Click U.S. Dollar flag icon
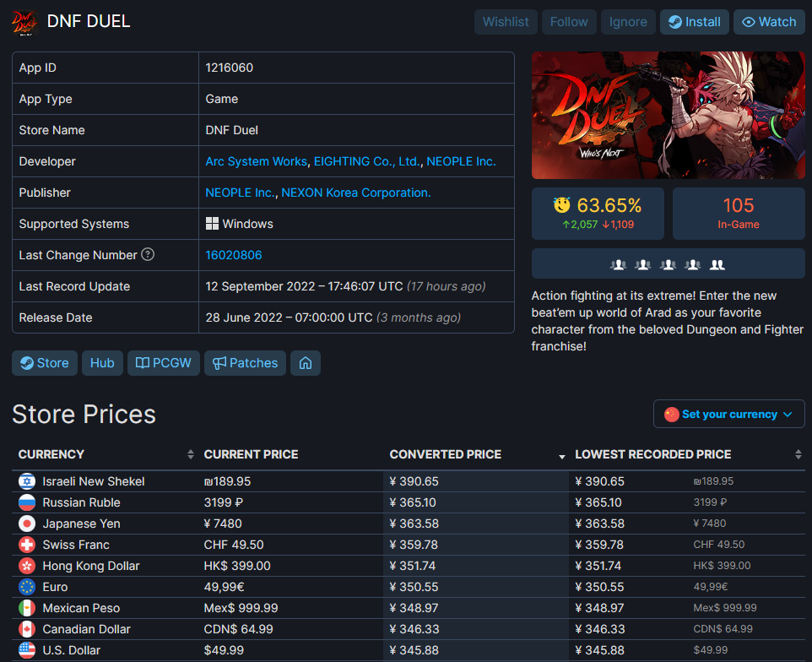The image size is (812, 662). pyautogui.click(x=27, y=650)
